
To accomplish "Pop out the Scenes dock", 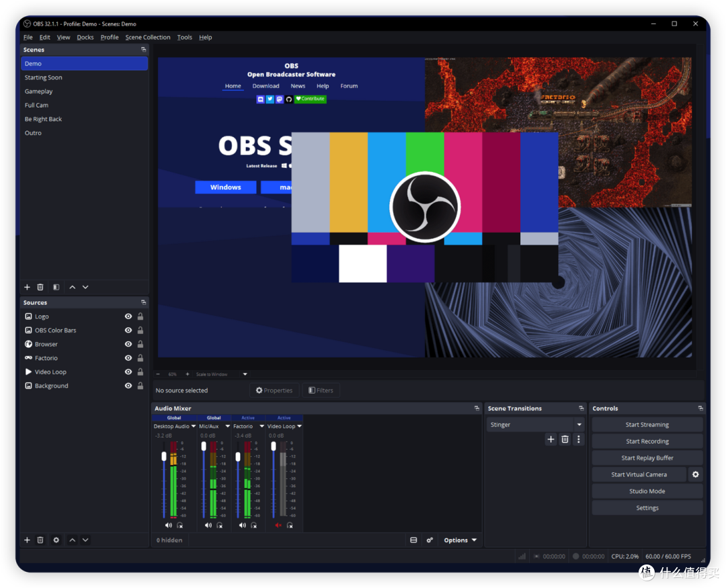I will [144, 49].
